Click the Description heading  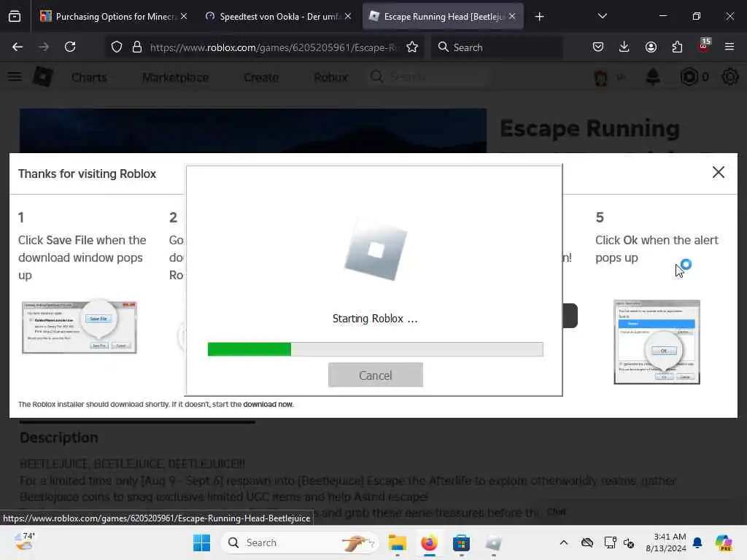click(59, 437)
